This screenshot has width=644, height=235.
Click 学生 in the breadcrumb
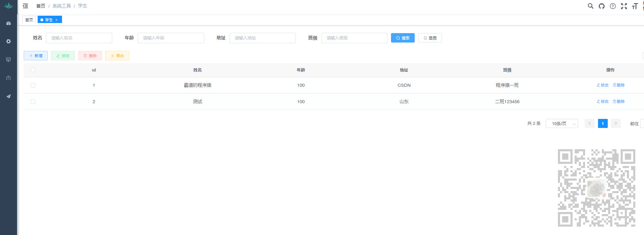pos(83,6)
